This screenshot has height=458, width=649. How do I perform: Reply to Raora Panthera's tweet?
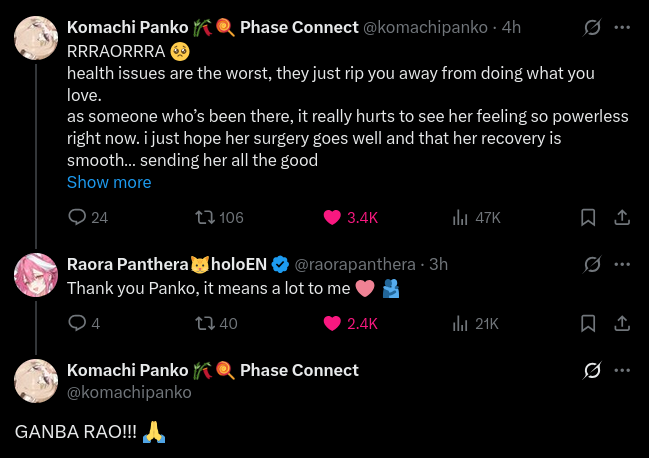77,323
